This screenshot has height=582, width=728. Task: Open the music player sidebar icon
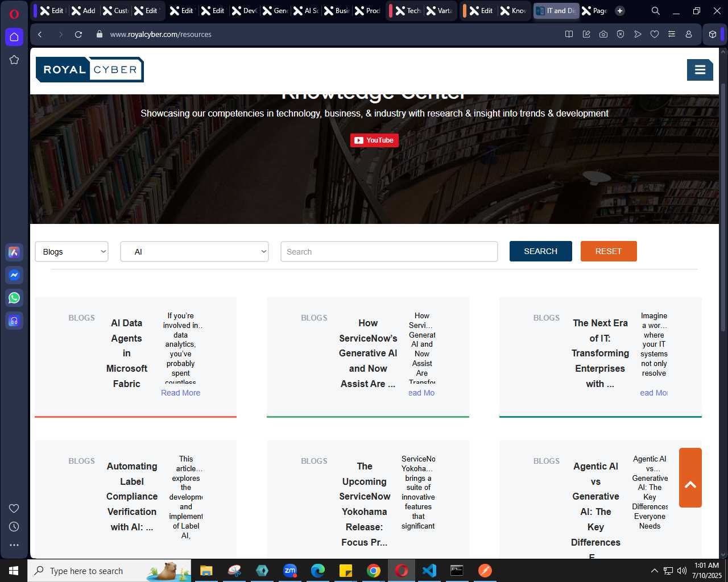click(14, 321)
